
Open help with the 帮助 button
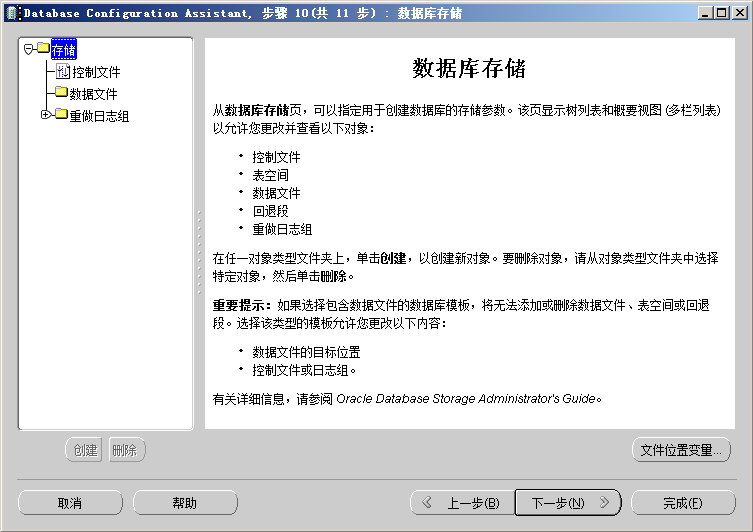tap(185, 503)
